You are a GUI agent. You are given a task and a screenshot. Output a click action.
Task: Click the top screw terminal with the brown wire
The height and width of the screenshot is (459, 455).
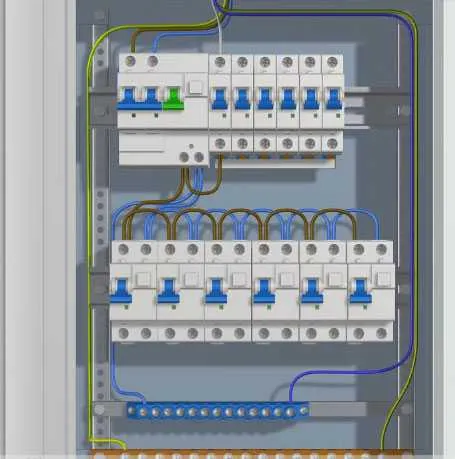pyautogui.click(x=130, y=61)
